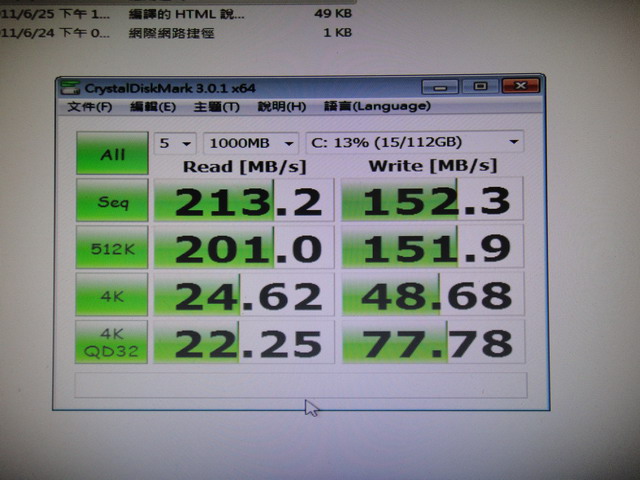Select the 4K write result 48.68
The image size is (640, 480).
click(x=433, y=294)
